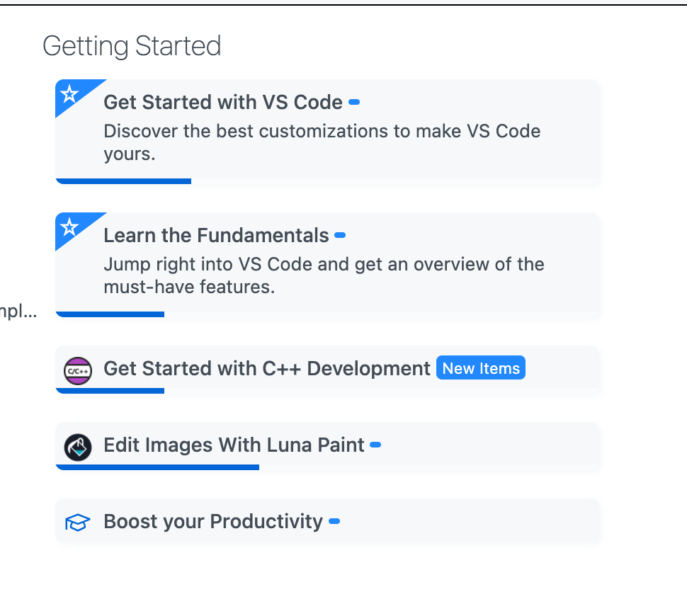This screenshot has height=616, width=687.
Task: Click the progress bar under Get Started with VS Code
Action: [123, 182]
